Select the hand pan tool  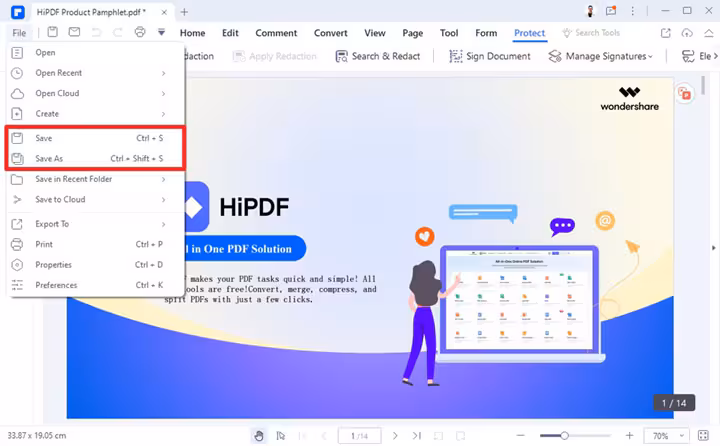click(x=259, y=435)
